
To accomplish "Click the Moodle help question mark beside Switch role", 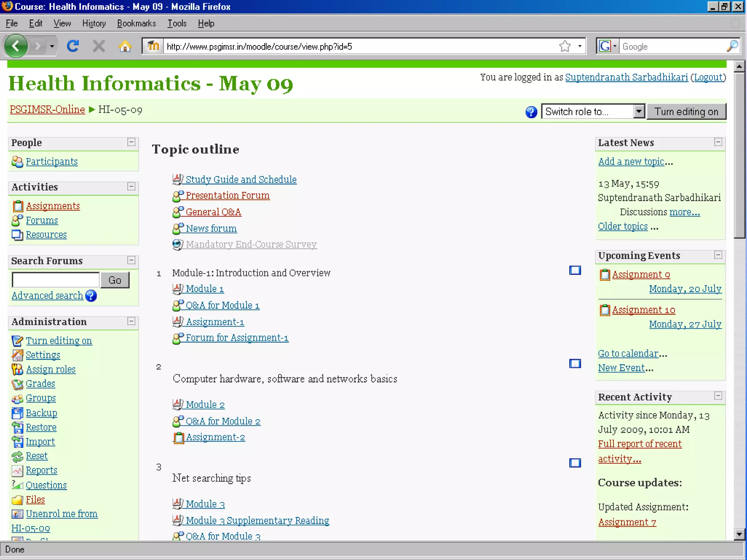I will pyautogui.click(x=531, y=112).
